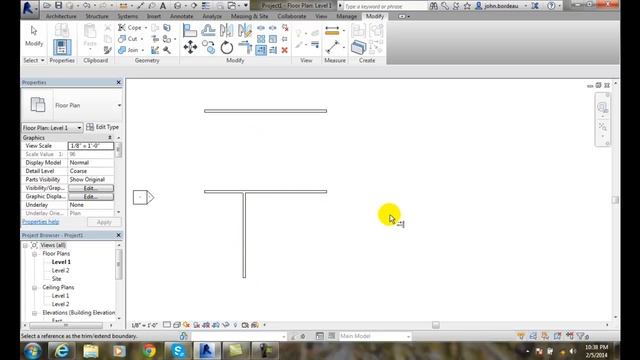Collapse the Floor Plans tree node
Image resolution: width=640 pixels, height=360 pixels.
[x=35, y=254]
